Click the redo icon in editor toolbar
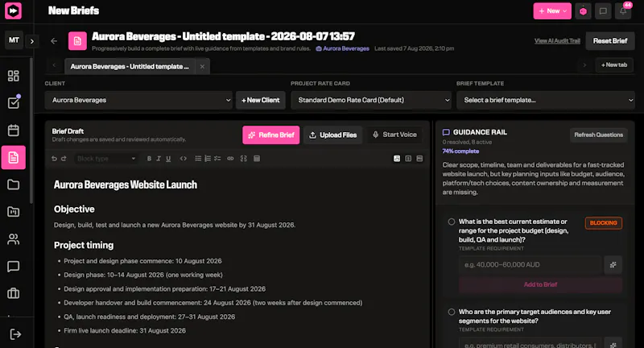Viewport: 644px width, 348px height. click(64, 159)
